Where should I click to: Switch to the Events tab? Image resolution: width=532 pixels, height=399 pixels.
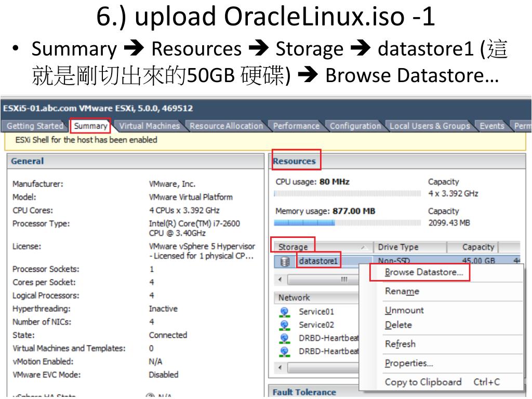pos(492,126)
